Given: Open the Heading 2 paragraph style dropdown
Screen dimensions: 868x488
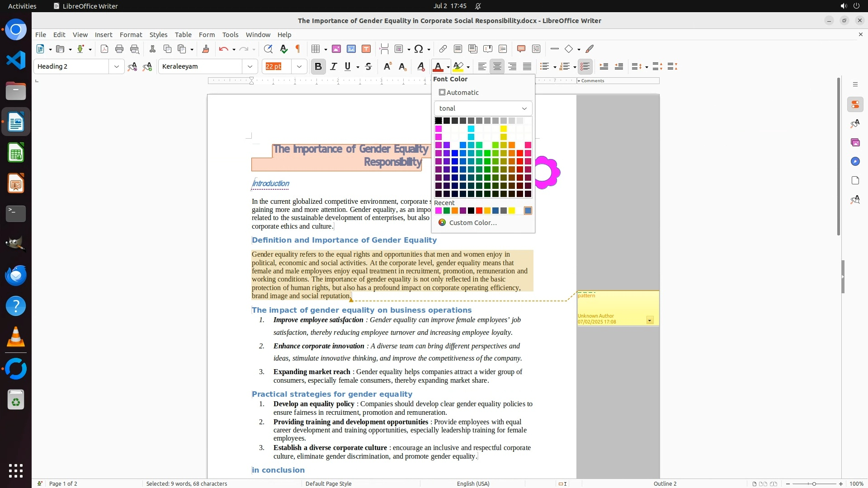Looking at the screenshot, I should (x=116, y=66).
